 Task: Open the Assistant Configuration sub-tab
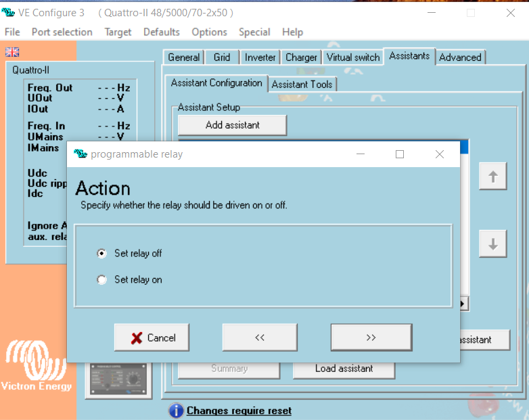[216, 83]
